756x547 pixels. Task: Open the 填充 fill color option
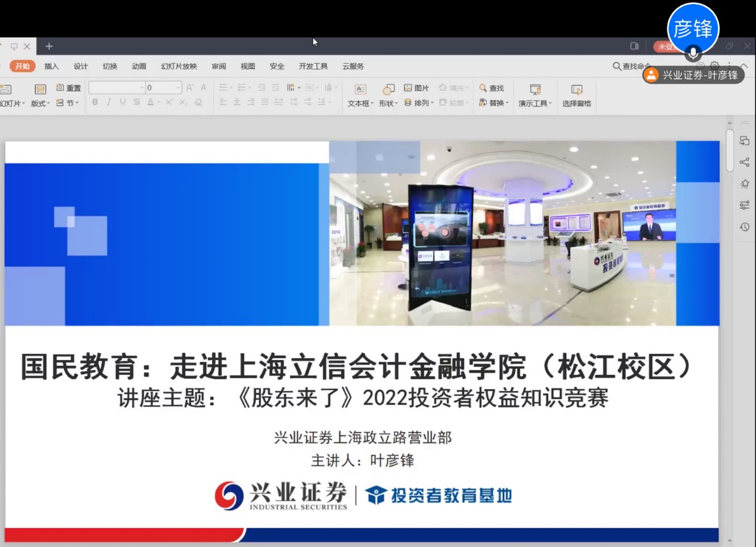coord(453,88)
